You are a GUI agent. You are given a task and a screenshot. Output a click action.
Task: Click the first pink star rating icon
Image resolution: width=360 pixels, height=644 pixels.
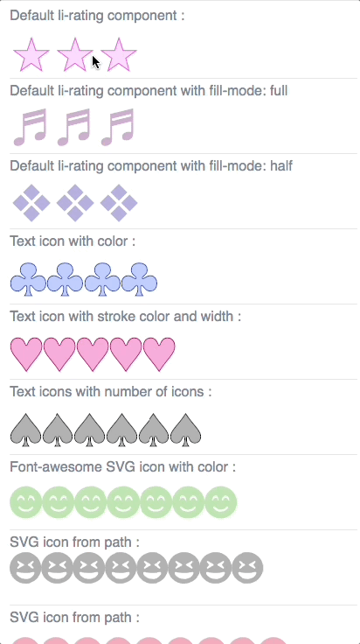click(x=31, y=54)
